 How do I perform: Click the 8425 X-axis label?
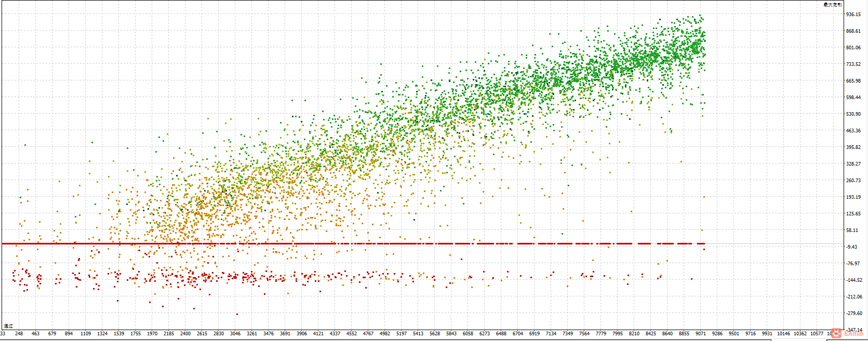(651, 334)
